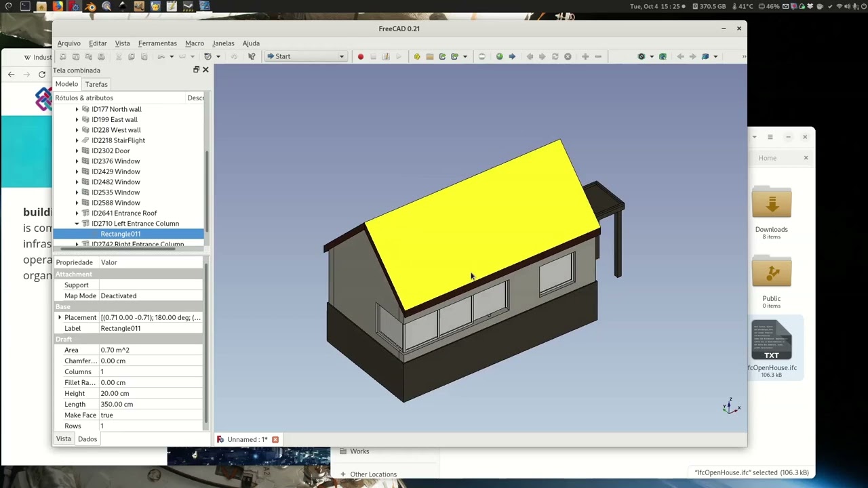Open the Start workbench dropdown
868x488 pixels.
coord(306,56)
